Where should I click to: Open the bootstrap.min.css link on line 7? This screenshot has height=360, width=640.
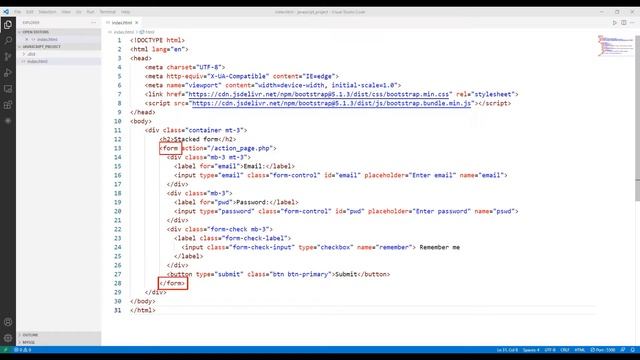(x=318, y=94)
